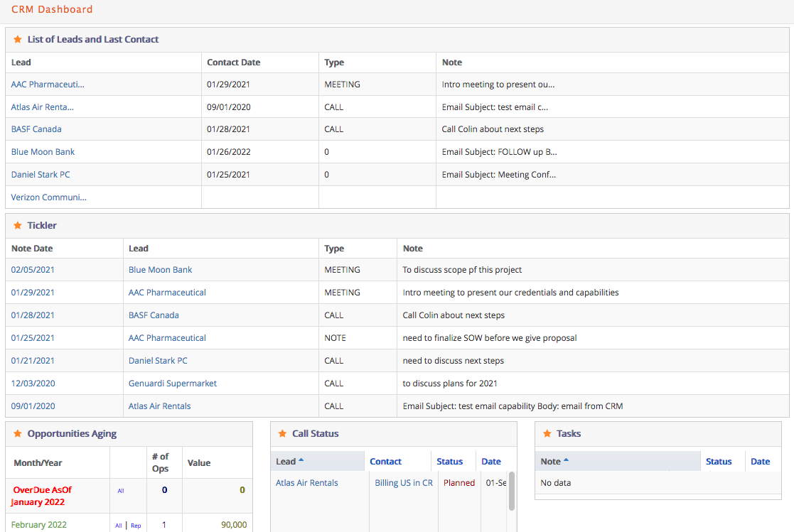Click 90,000 value for February 2022
The height and width of the screenshot is (532, 794).
tap(234, 525)
